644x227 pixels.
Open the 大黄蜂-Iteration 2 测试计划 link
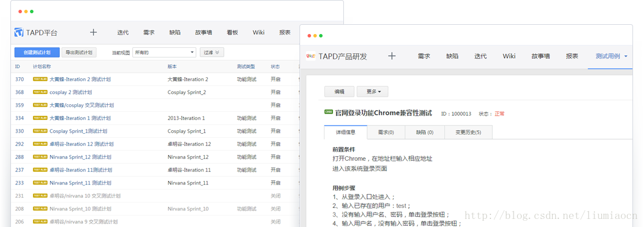coord(80,79)
